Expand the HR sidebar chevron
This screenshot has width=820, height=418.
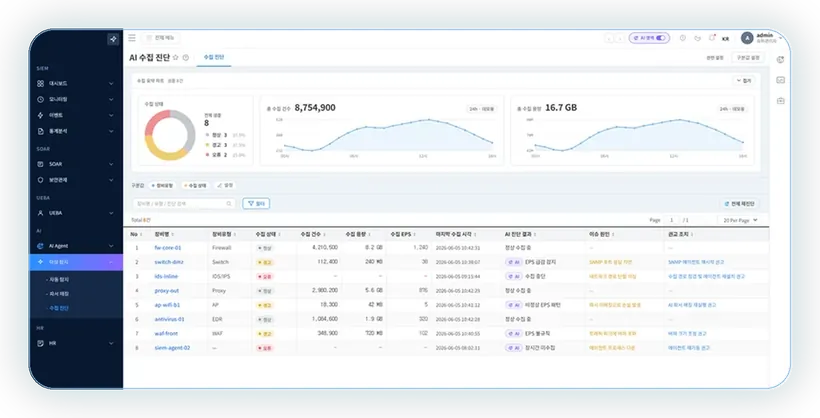pos(111,343)
